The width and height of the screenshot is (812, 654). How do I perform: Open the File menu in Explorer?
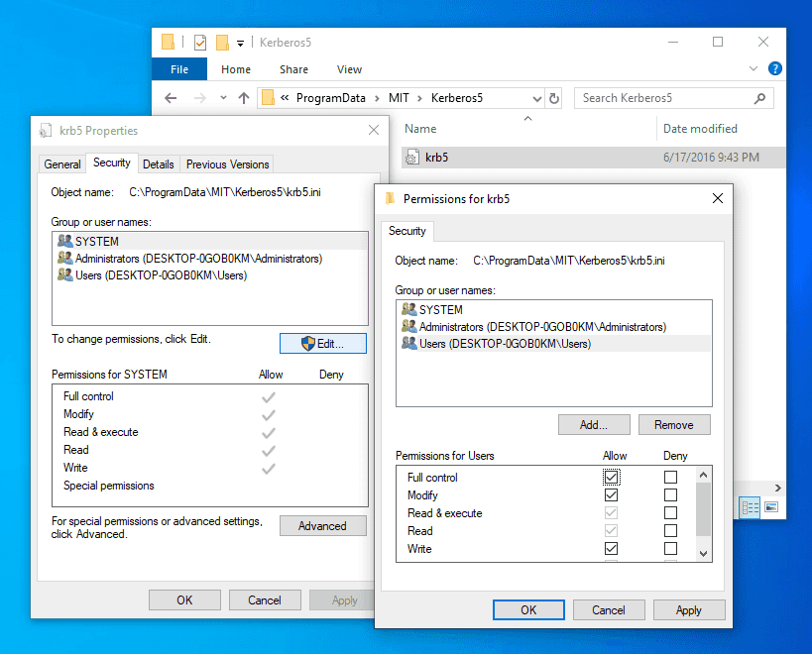click(179, 69)
